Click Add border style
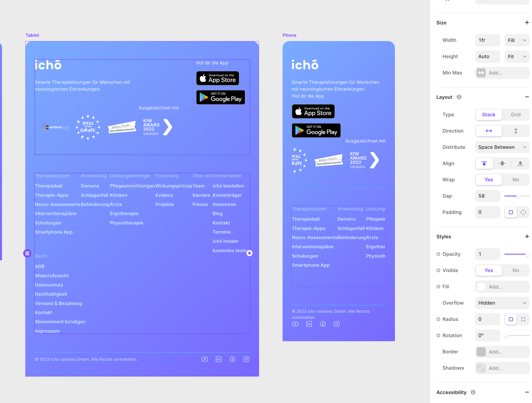This screenshot has height=403, width=532. [501, 351]
